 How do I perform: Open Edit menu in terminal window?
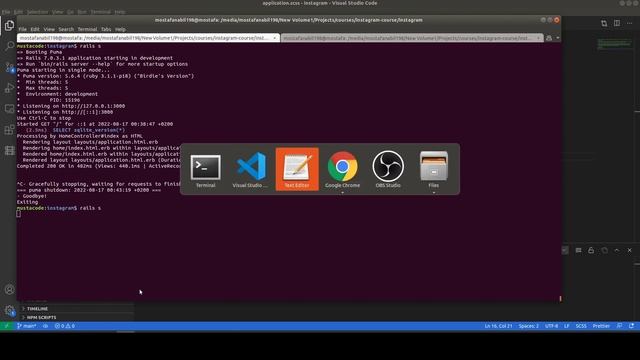point(35,29)
